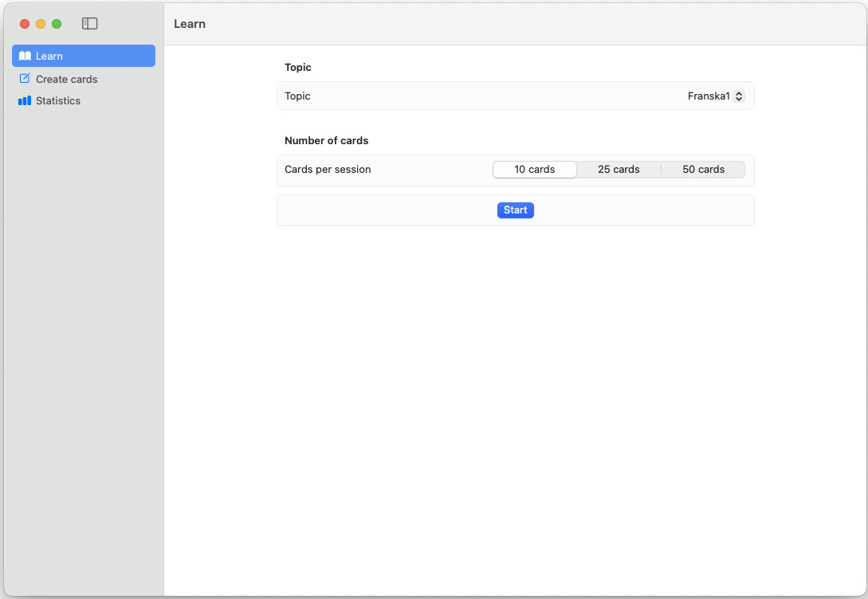Click the open book icon beside Learn
The width and height of the screenshot is (868, 599).
pos(25,56)
